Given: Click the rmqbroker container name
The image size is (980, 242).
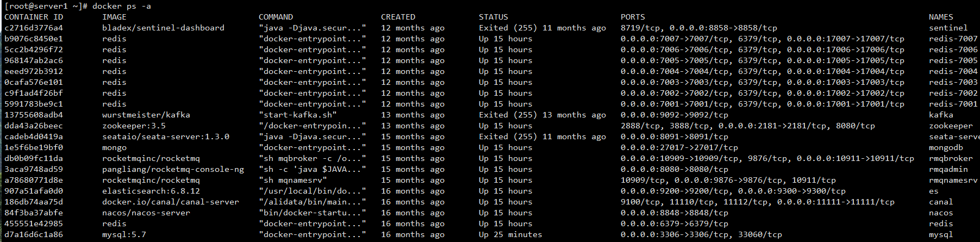Looking at the screenshot, I should pos(951,158).
